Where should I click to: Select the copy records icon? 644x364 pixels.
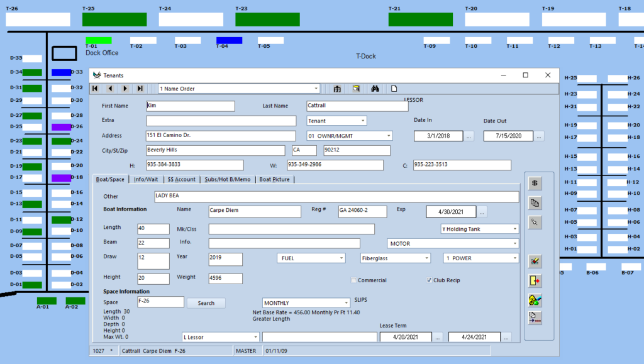click(x=533, y=202)
